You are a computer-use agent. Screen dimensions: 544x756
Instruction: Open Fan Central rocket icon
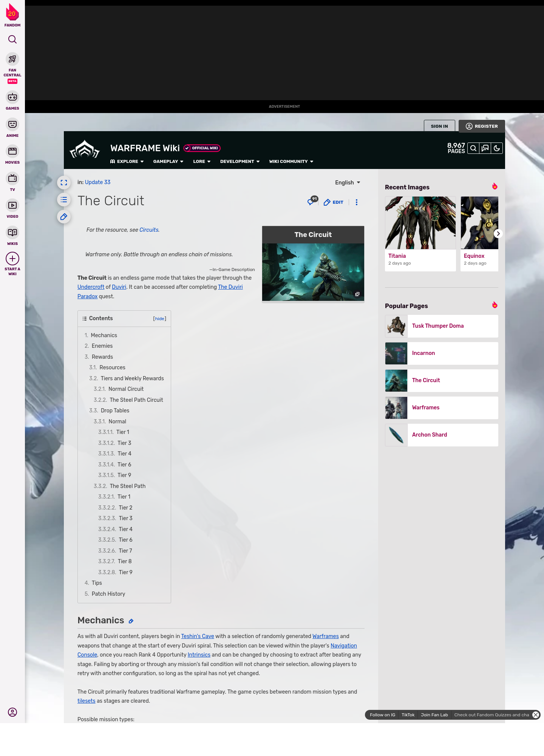[x=12, y=59]
